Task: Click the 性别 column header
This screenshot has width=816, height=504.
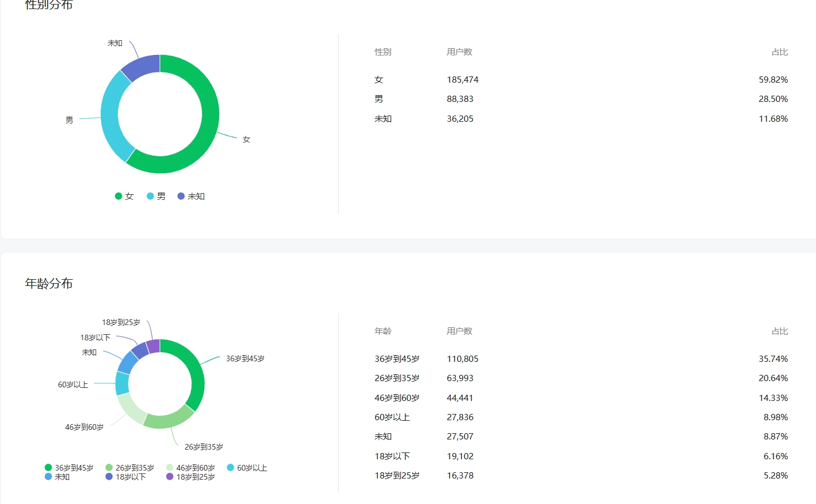Action: pos(383,52)
